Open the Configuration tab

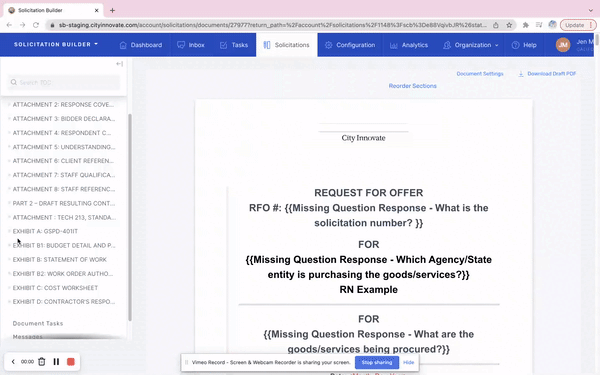pyautogui.click(x=350, y=45)
